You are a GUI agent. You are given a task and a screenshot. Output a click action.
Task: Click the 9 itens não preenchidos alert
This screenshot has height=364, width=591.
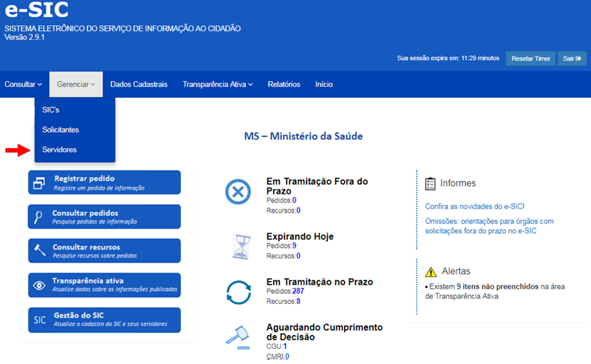pos(495,291)
